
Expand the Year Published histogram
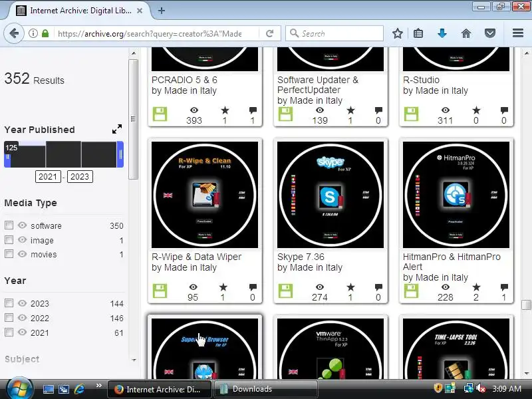pos(117,129)
